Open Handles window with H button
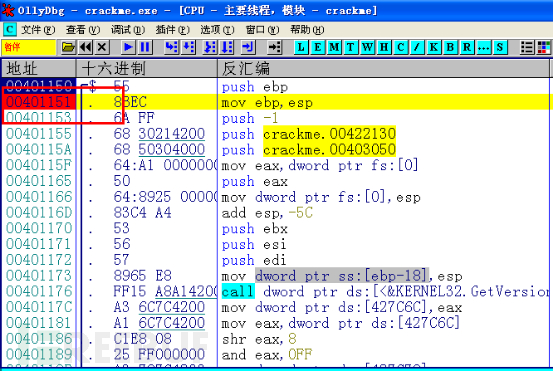 (x=384, y=47)
